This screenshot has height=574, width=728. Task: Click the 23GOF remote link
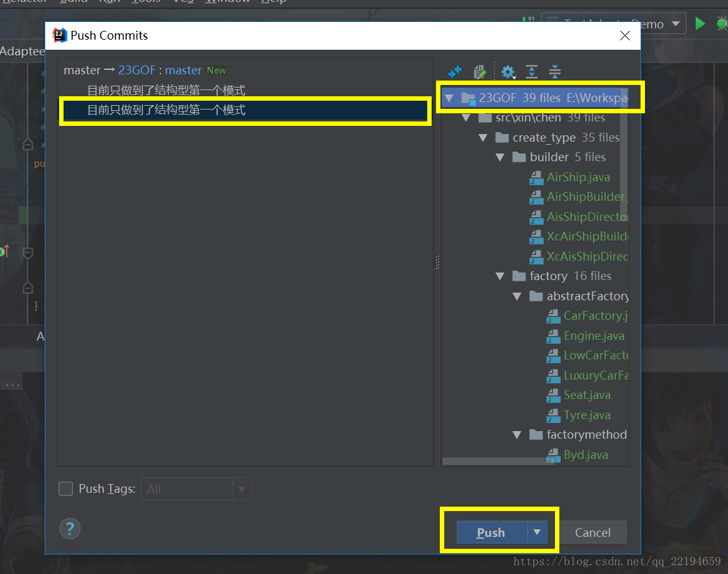(x=137, y=70)
